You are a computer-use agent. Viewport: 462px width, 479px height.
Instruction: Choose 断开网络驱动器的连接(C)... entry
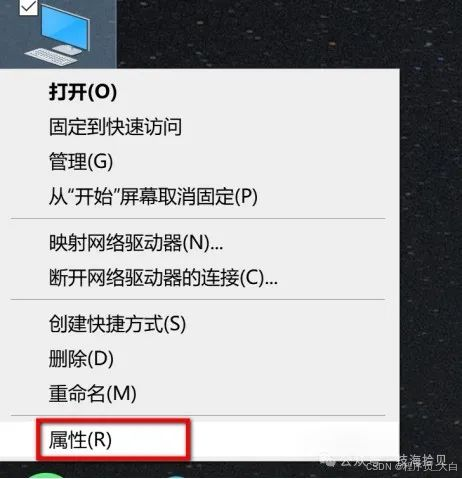pos(163,278)
